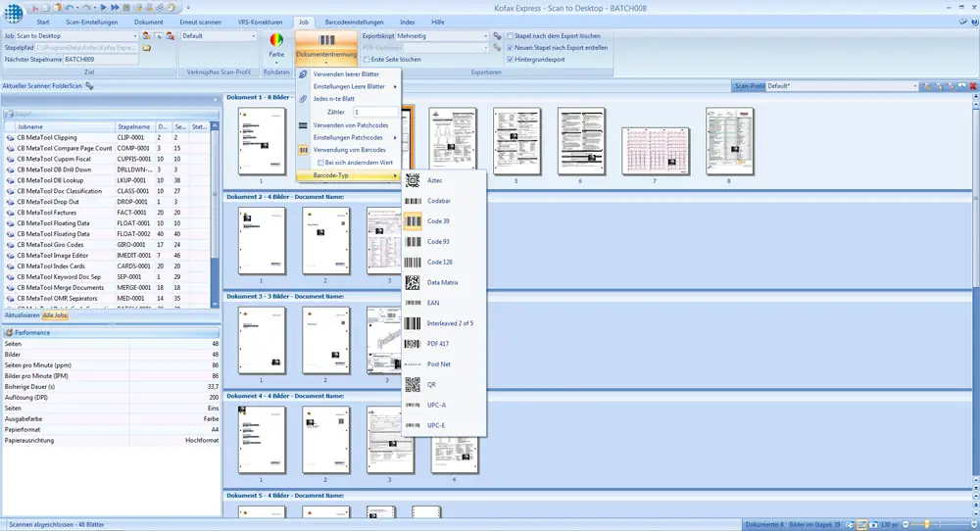Select the EAN barcode type
The height and width of the screenshot is (531, 980).
pos(444,303)
